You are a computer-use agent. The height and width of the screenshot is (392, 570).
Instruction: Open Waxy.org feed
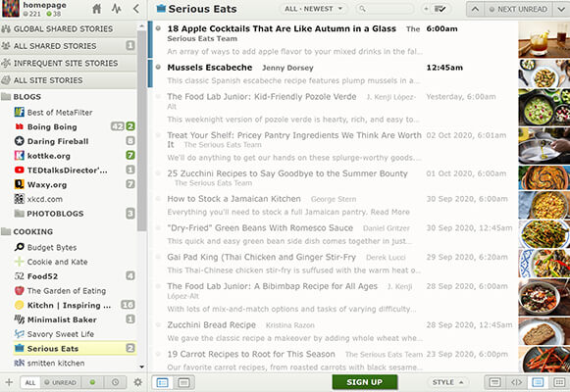[x=75, y=185]
